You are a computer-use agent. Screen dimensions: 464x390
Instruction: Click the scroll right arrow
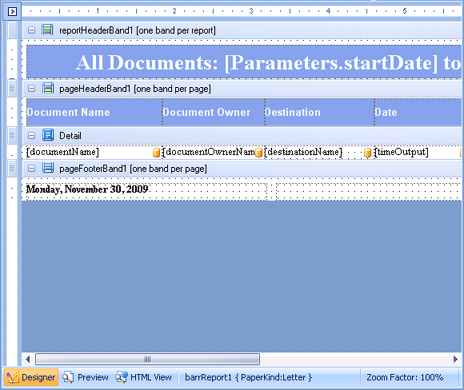pyautogui.click(x=455, y=359)
